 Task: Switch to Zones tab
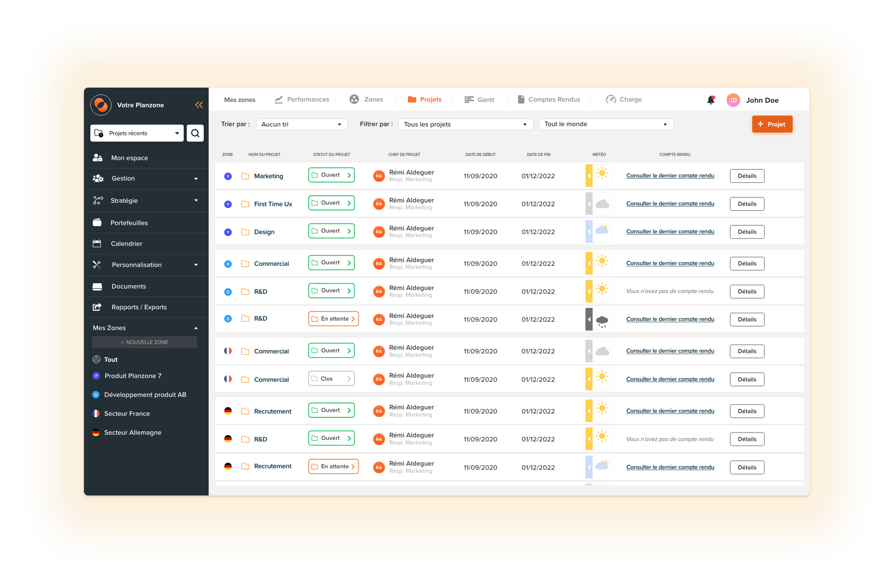(x=366, y=99)
